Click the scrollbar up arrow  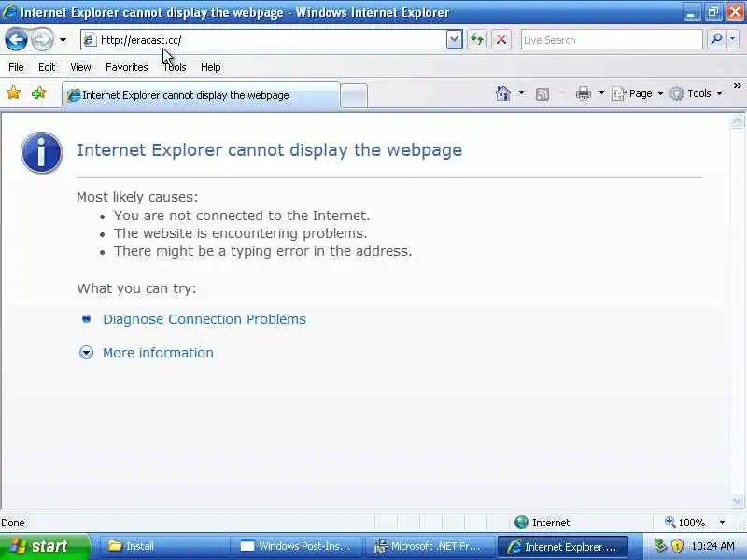pyautogui.click(x=737, y=122)
